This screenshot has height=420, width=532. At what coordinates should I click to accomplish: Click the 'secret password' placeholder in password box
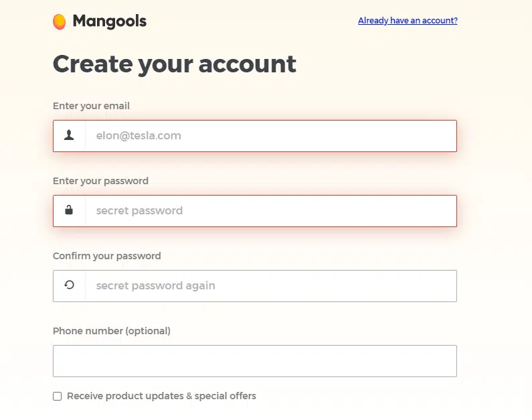click(x=139, y=211)
